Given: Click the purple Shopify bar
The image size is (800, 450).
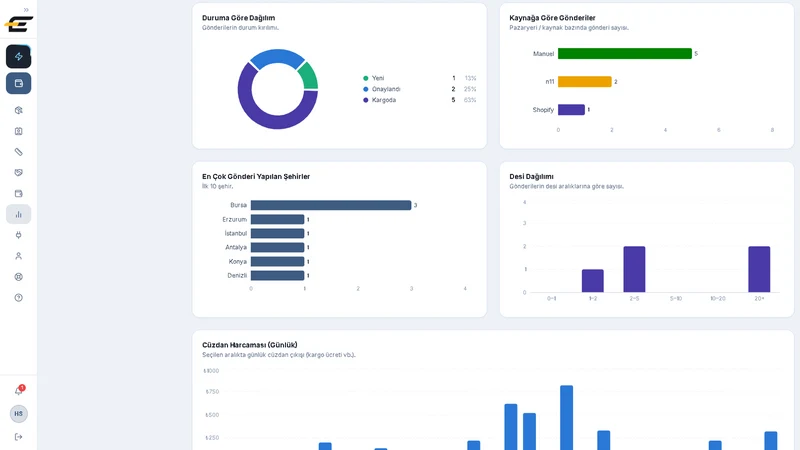Looking at the screenshot, I should (x=571, y=110).
